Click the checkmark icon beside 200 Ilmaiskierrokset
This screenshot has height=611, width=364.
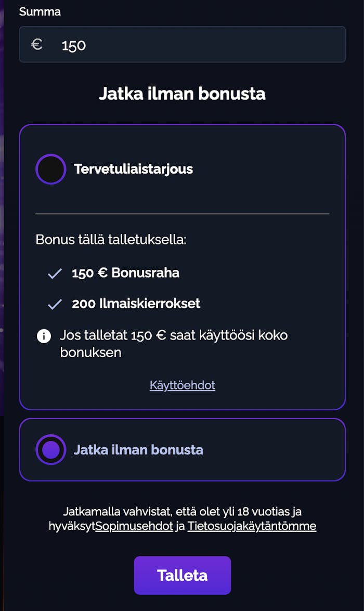click(55, 304)
